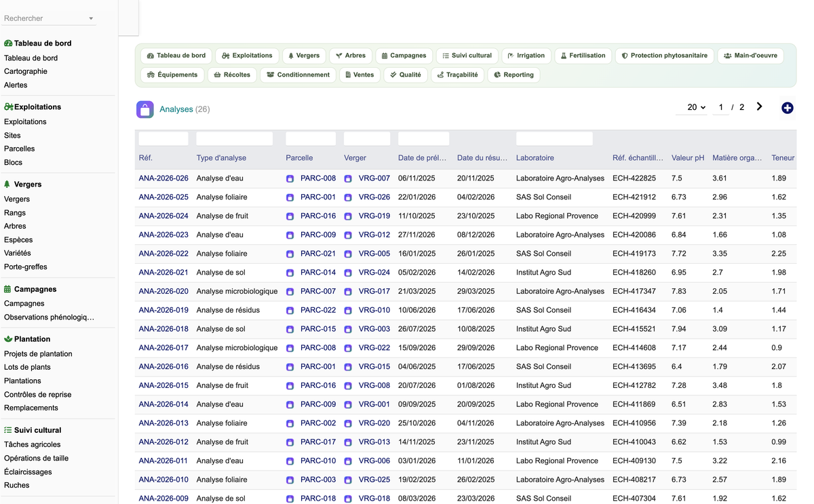Screen dimensions: 814x504
Task: Open the Rechercher dropdown in sidebar
Action: coord(50,18)
